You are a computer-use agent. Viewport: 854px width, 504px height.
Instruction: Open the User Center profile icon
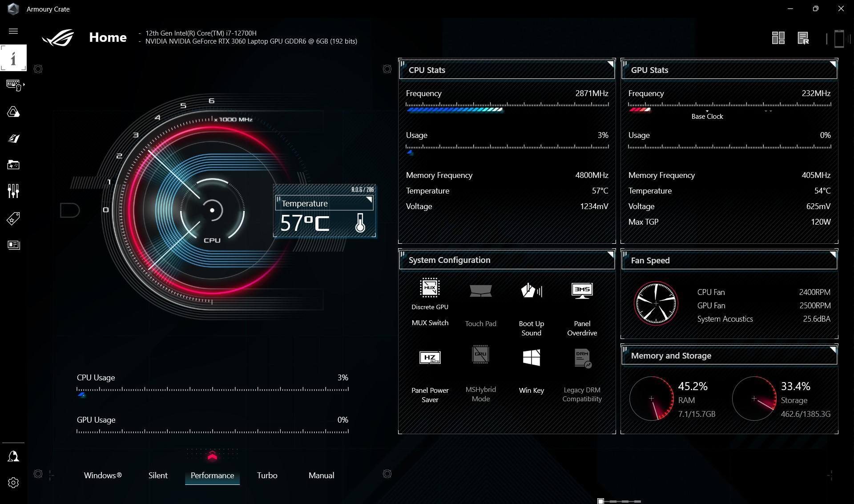(13, 456)
